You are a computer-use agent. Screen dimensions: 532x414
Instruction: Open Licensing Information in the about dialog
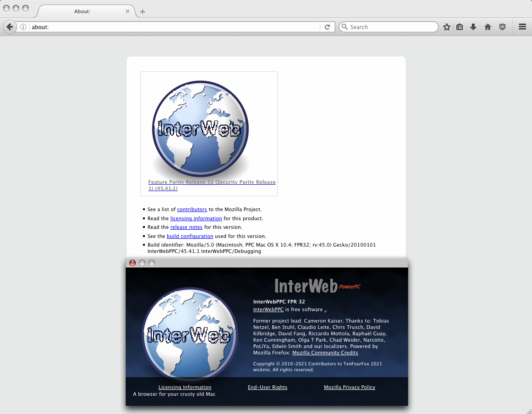click(185, 387)
